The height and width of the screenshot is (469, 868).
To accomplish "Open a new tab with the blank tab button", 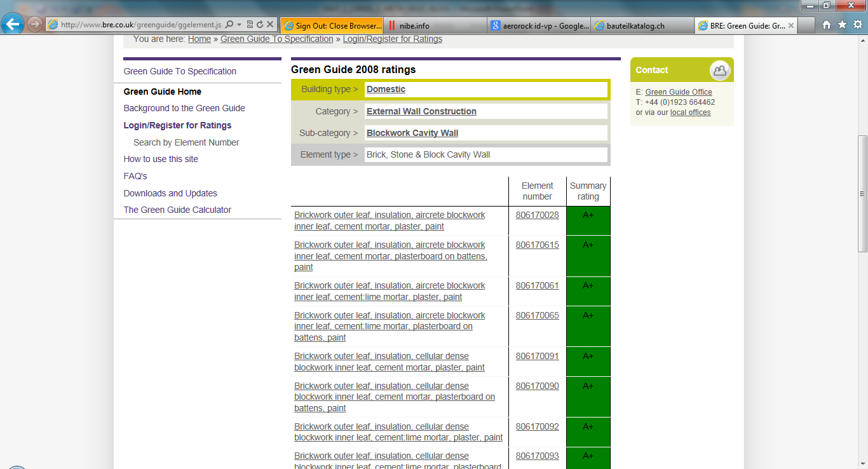I will 806,25.
